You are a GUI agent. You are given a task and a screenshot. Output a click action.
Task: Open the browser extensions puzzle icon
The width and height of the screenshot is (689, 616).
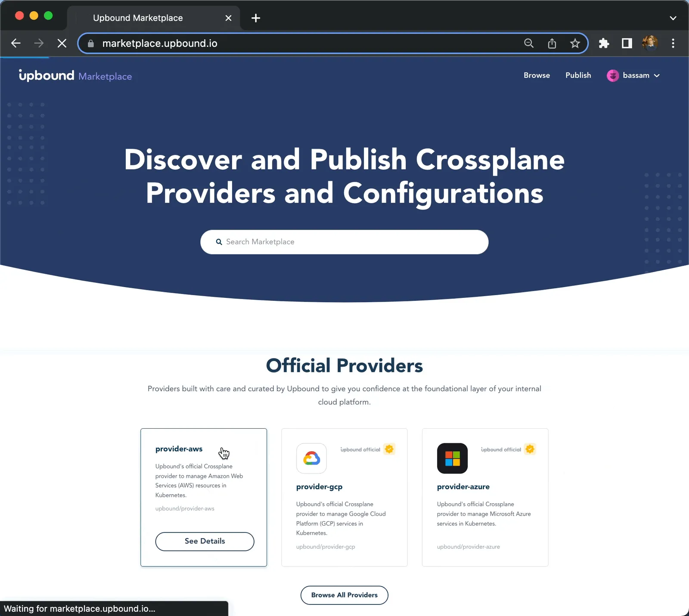[x=604, y=43]
